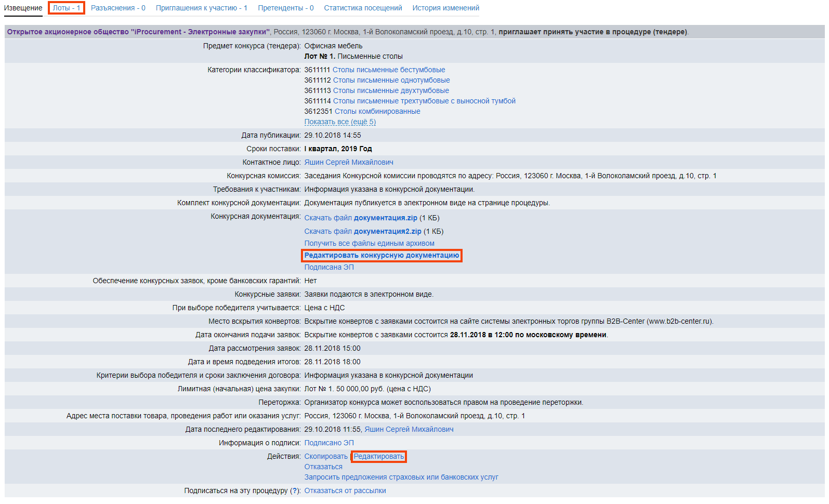Screen dimensions: 829x504
Task: Click Редактировать конкурсную документацию
Action: [381, 255]
